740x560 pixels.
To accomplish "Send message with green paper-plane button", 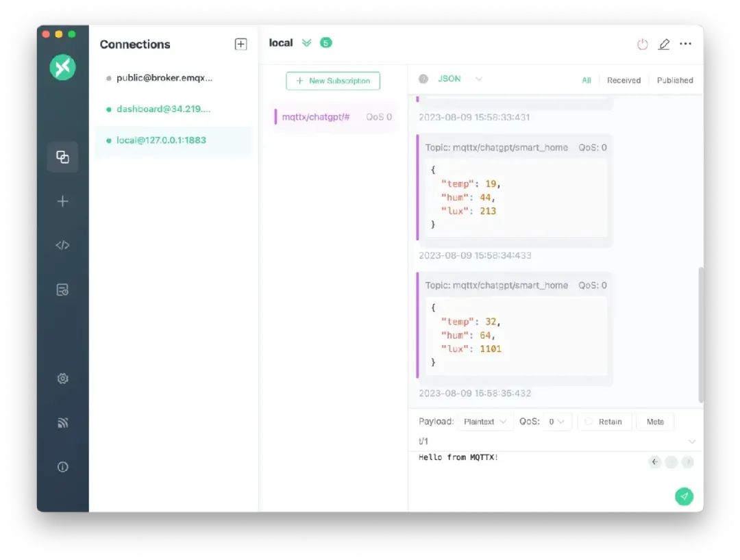I will coord(684,496).
